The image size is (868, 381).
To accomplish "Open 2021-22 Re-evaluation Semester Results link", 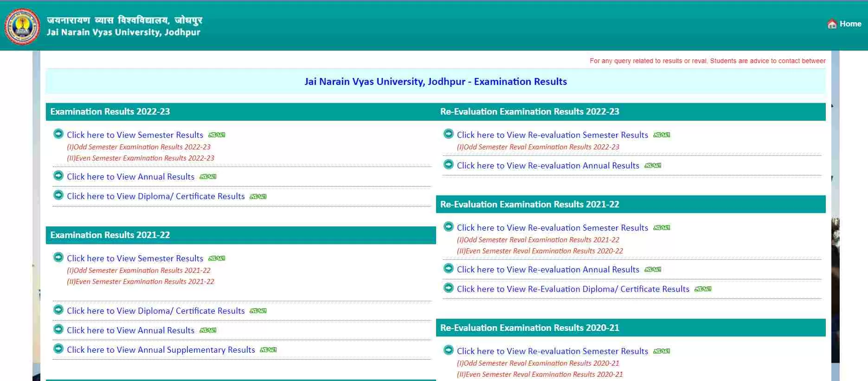I will tap(553, 228).
